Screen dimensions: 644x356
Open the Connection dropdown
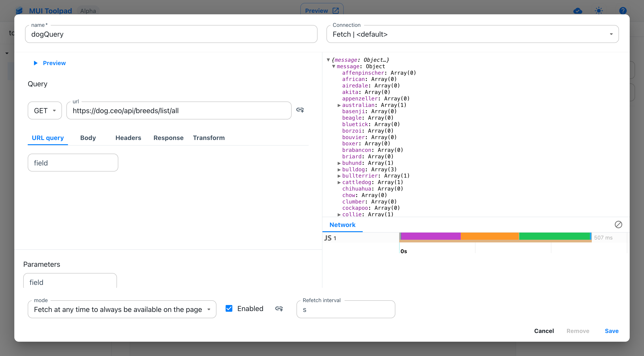pos(472,34)
